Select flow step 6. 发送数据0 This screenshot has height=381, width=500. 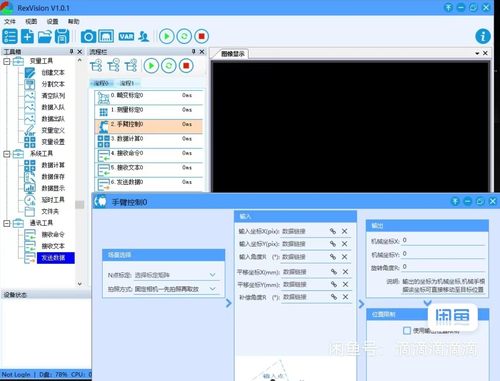(x=149, y=184)
